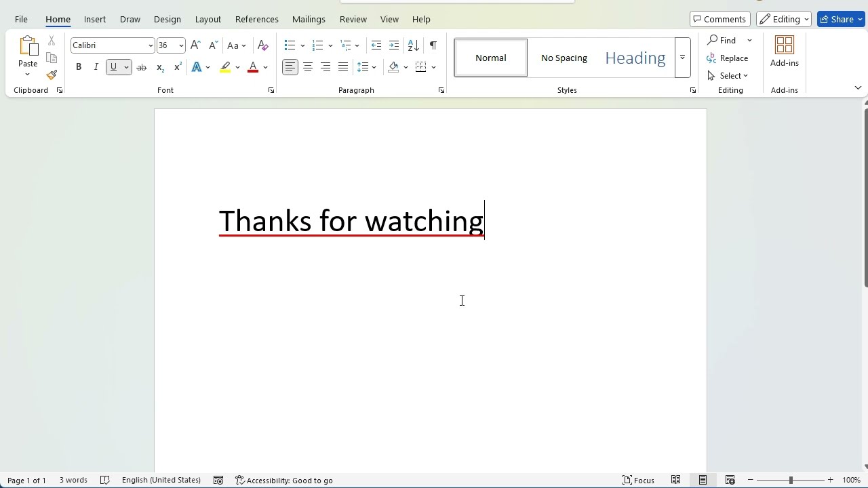Open the File tab
The image size is (868, 488).
tap(21, 19)
